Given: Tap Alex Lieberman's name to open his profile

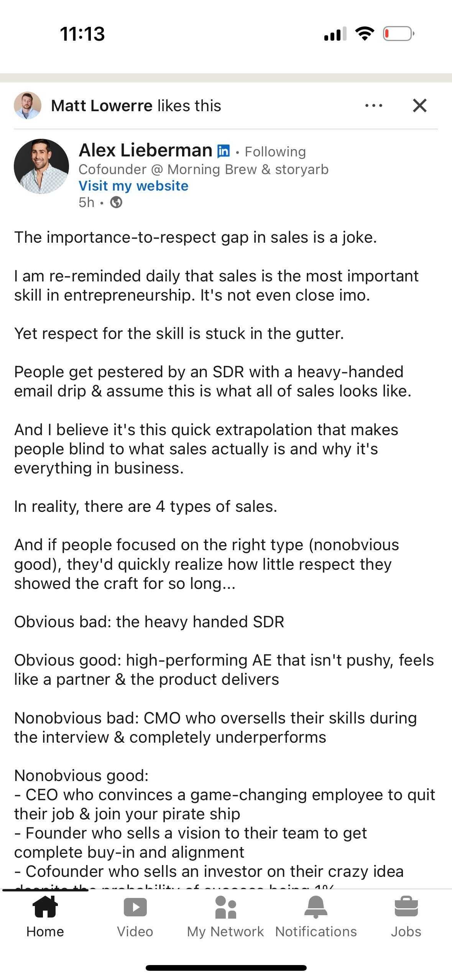Looking at the screenshot, I should point(144,150).
